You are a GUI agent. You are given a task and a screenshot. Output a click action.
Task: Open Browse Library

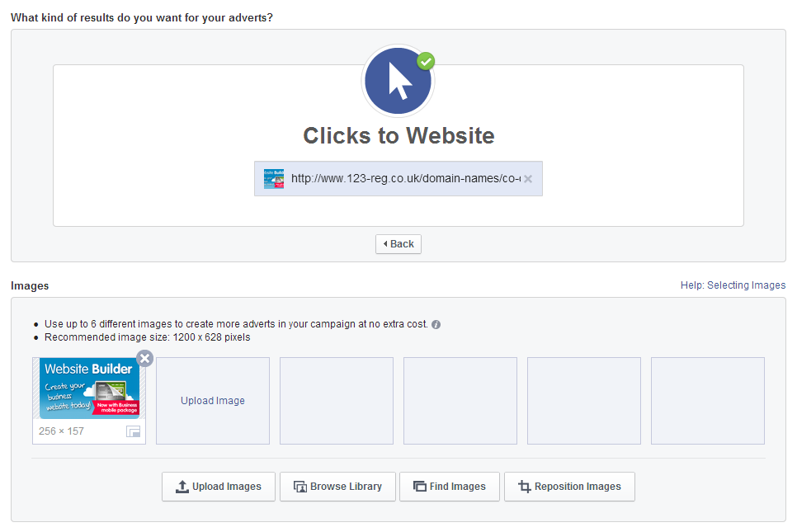click(337, 487)
